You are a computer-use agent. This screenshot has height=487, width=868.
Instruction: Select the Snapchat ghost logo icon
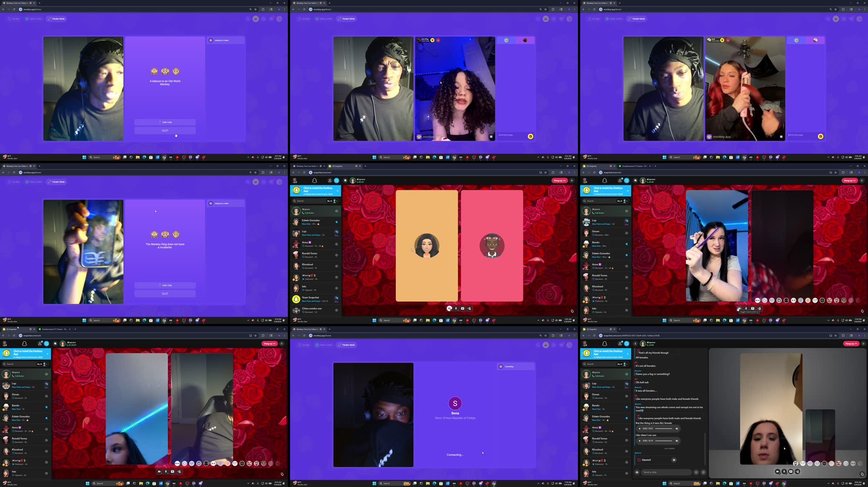click(x=605, y=343)
